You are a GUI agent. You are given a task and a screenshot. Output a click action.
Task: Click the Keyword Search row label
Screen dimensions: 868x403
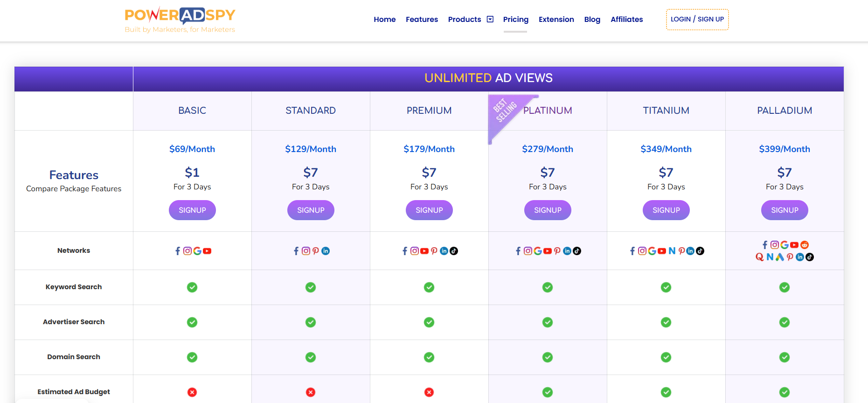pos(74,287)
